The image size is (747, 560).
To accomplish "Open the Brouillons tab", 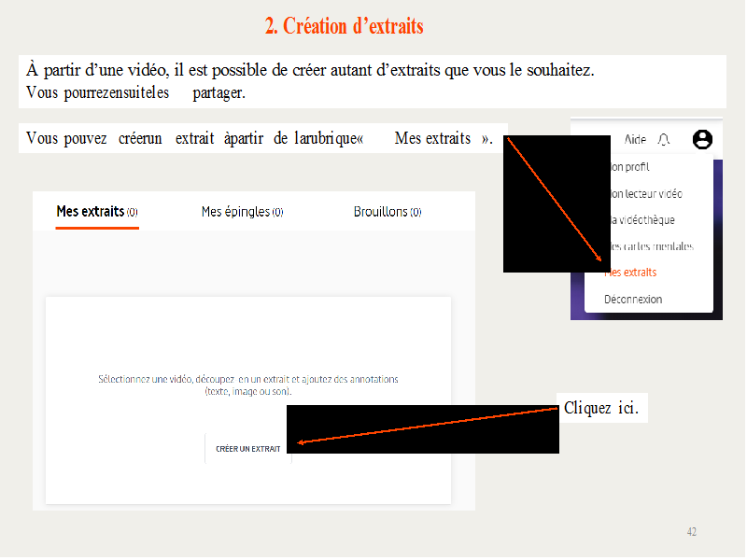I will tap(387, 212).
